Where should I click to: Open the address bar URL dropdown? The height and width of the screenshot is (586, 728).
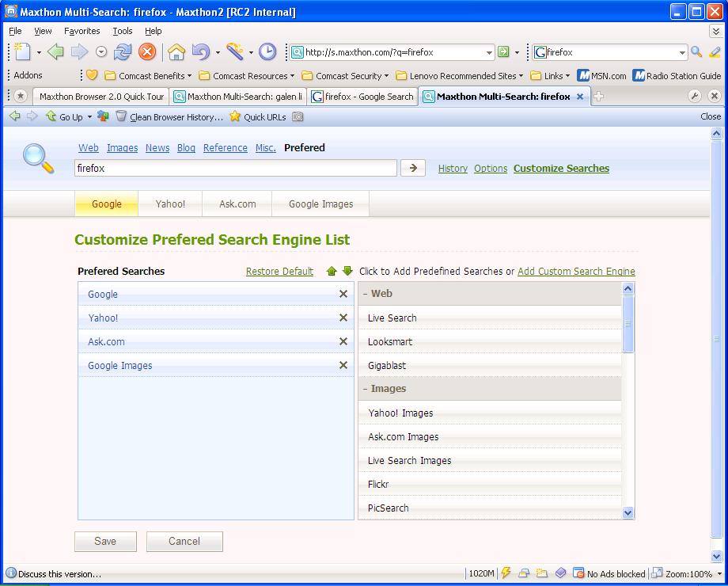(x=489, y=52)
